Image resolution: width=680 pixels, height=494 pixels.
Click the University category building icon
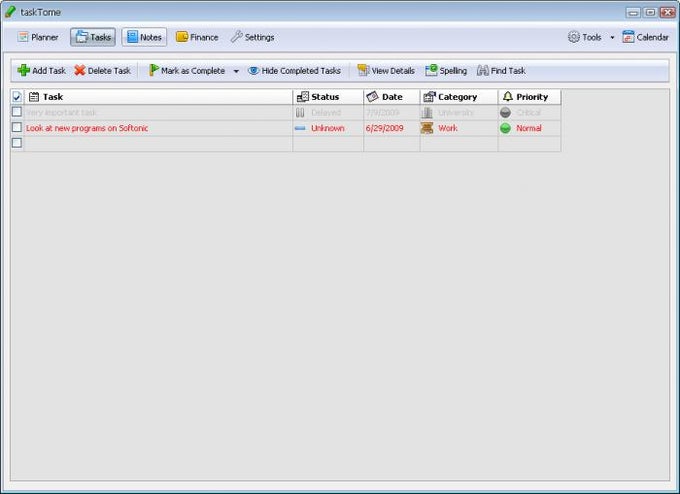(x=427, y=113)
